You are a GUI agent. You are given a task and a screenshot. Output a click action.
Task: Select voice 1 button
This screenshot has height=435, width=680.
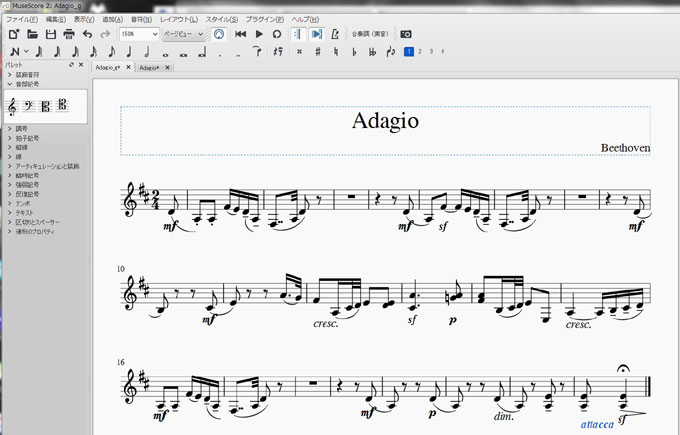408,51
